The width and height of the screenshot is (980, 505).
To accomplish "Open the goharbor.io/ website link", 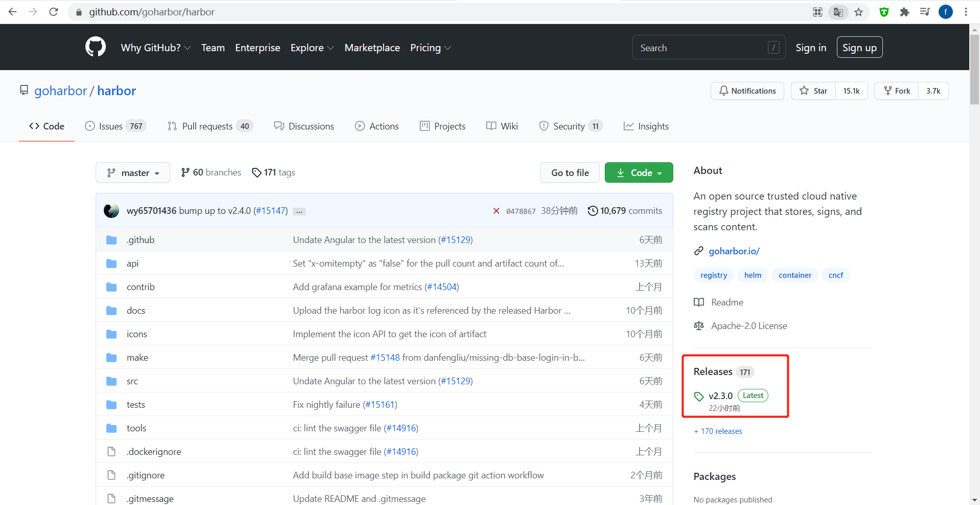I will [734, 251].
